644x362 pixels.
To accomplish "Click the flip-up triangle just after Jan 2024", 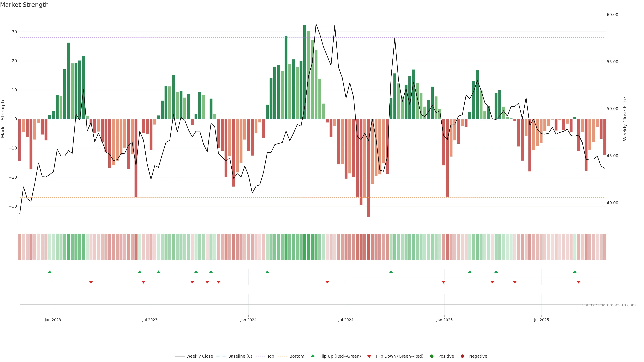I will pos(267,272).
